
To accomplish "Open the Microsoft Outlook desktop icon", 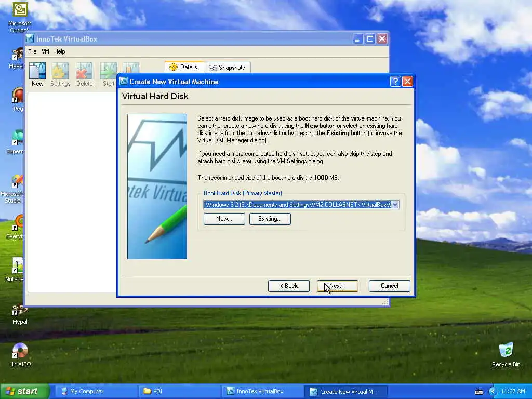I will click(x=20, y=17).
